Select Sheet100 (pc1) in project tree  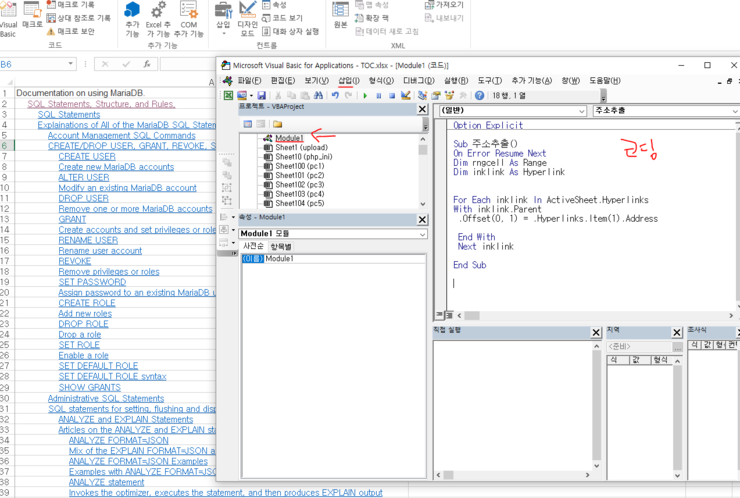click(300, 166)
